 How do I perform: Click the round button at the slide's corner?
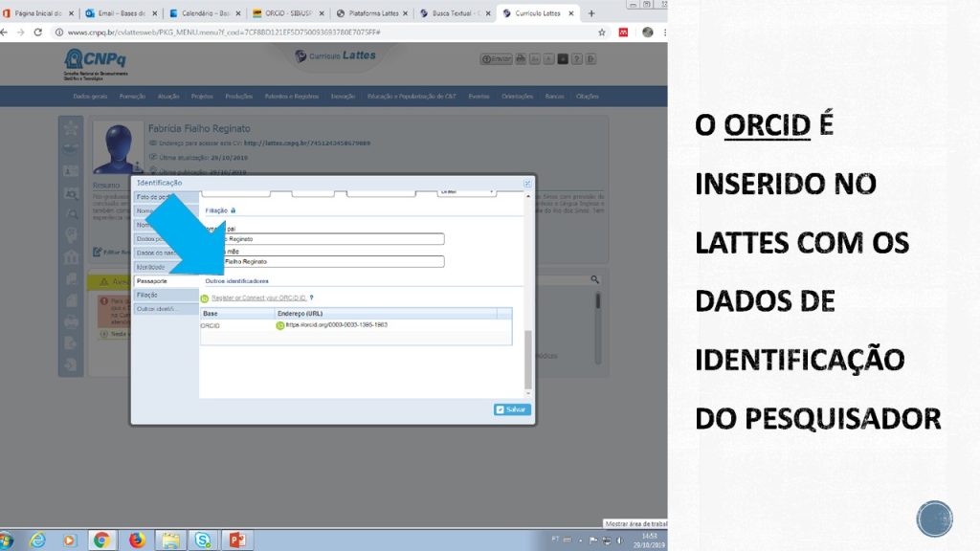(934, 518)
